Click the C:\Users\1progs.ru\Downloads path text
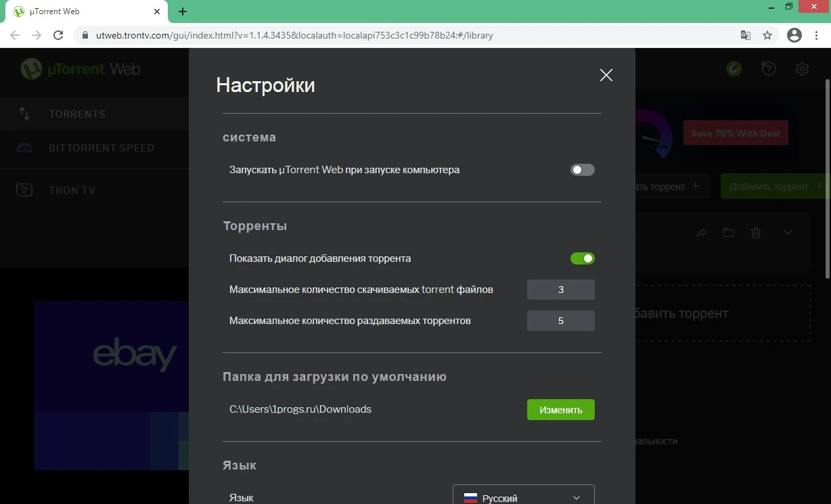The image size is (831, 504). [300, 409]
